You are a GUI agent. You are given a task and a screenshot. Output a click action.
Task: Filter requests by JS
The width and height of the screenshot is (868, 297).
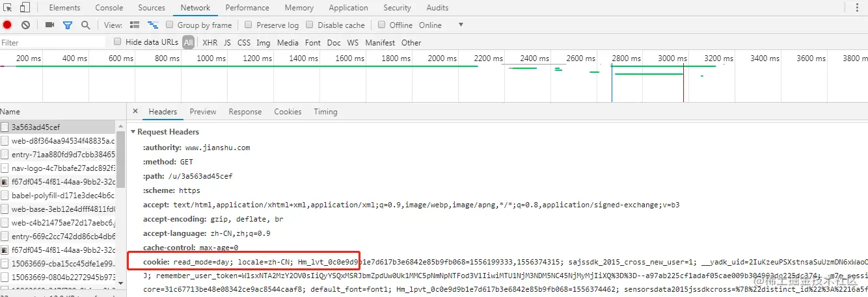coord(227,42)
